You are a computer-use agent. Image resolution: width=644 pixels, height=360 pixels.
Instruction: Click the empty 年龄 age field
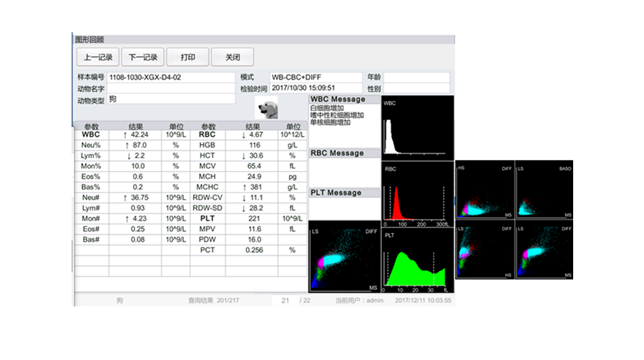[x=417, y=77]
